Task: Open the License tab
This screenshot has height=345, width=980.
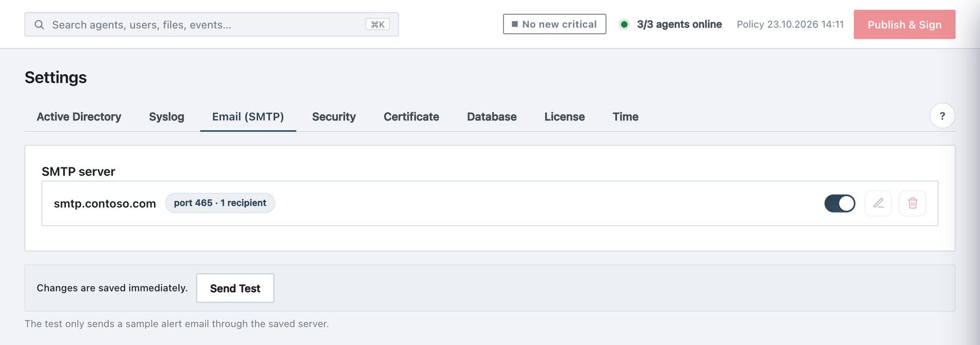Action: (x=565, y=117)
